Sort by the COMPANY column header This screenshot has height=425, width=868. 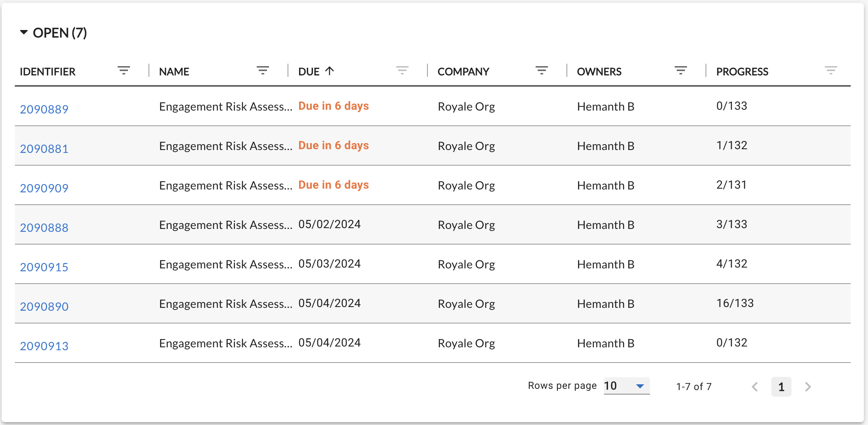[x=463, y=72]
